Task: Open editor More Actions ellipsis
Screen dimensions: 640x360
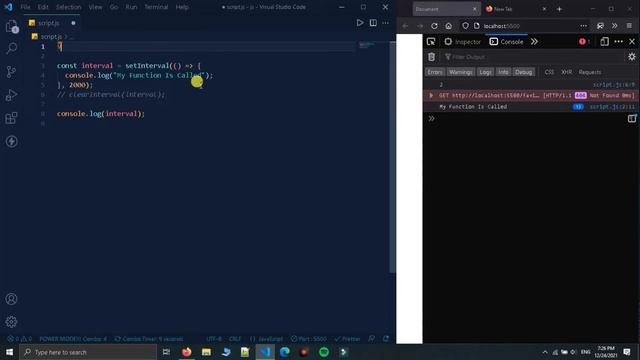Action: pyautogui.click(x=386, y=23)
